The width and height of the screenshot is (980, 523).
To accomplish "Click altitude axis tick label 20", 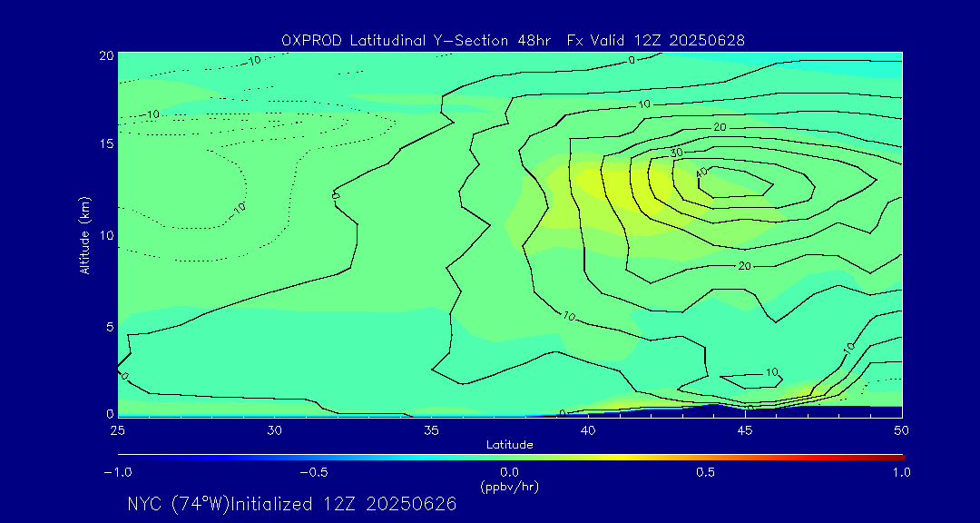I will click(105, 55).
